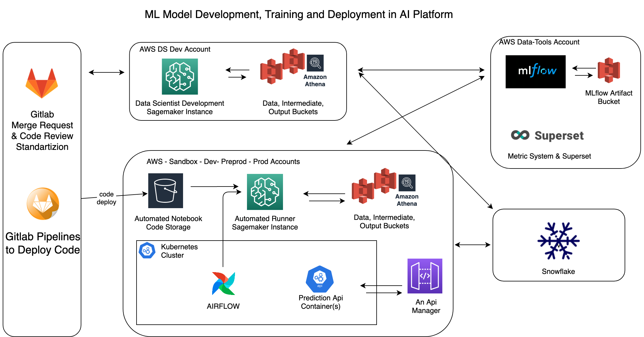Click the Superset infinity logo
644x337 pixels.
pos(520,135)
